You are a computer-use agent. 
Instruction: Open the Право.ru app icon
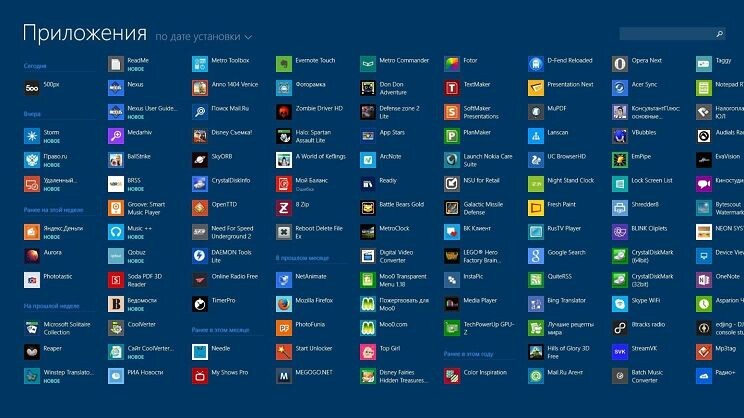pyautogui.click(x=32, y=160)
